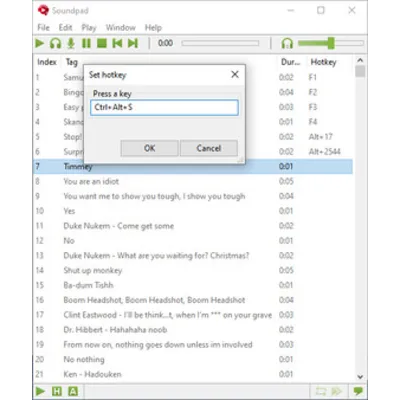This screenshot has height=400, width=400.
Task: Adjust the volume slider handle
Action: pyautogui.click(x=331, y=43)
